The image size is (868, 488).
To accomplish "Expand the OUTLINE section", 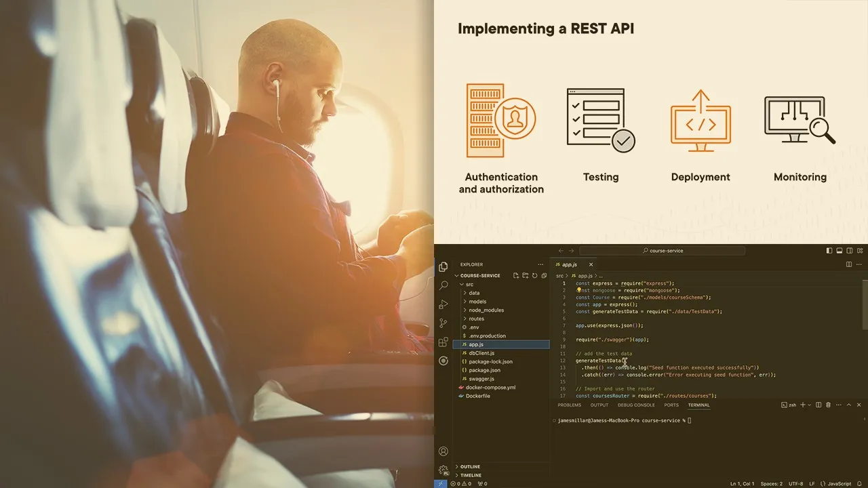I will 470,466.
